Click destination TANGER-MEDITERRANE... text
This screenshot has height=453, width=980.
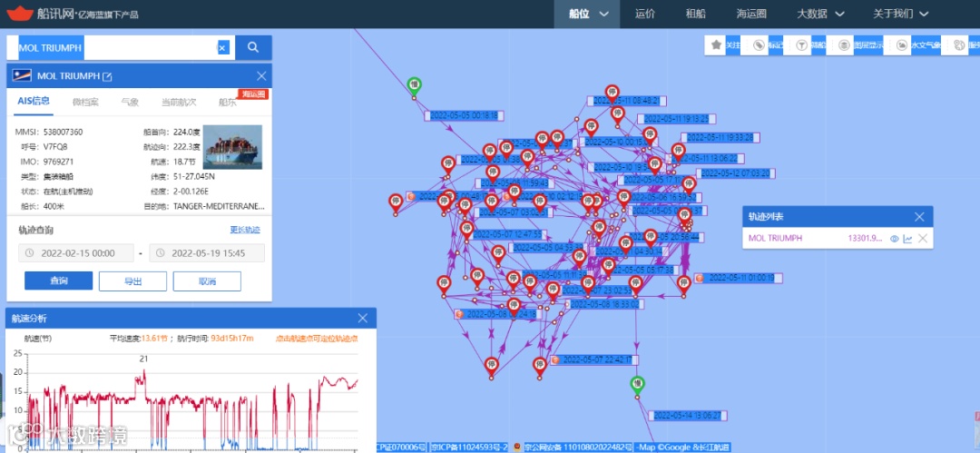pyautogui.click(x=219, y=206)
